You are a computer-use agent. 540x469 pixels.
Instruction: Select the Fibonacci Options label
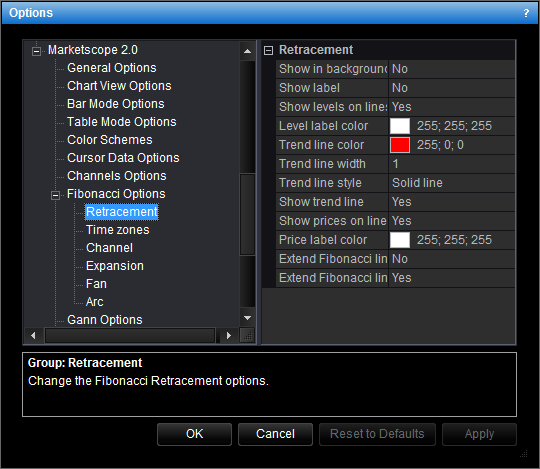click(116, 194)
